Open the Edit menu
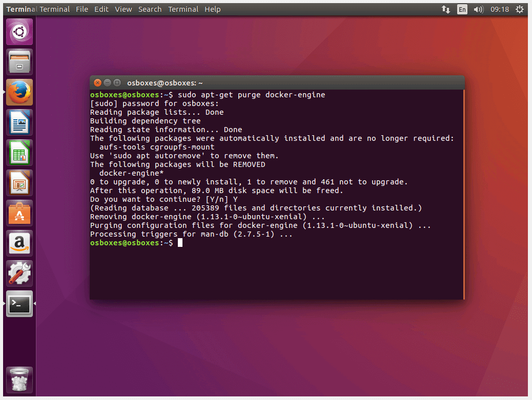 [101, 9]
